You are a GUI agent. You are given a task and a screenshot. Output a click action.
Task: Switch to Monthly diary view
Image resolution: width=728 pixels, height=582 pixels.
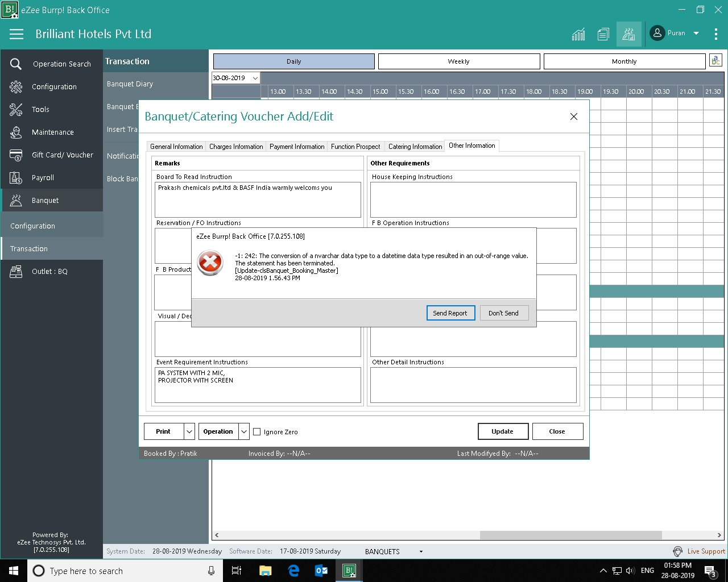point(624,61)
